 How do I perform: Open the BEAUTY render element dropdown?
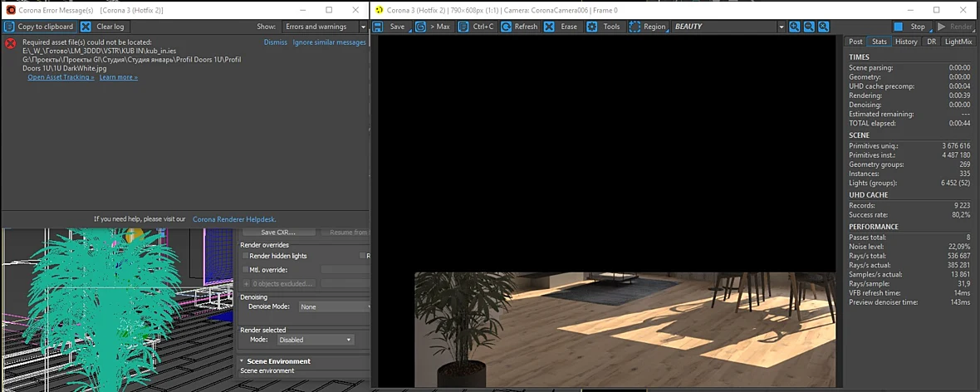pos(728,27)
